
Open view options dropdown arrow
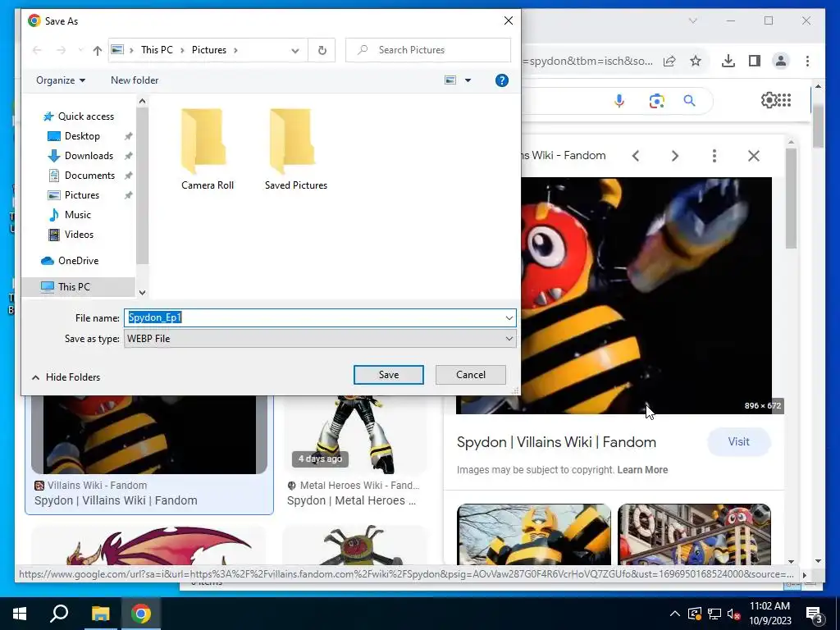(x=468, y=80)
